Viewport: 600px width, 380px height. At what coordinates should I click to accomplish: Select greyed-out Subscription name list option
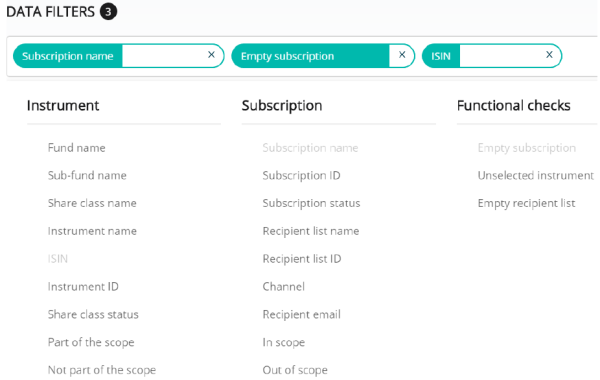point(310,148)
